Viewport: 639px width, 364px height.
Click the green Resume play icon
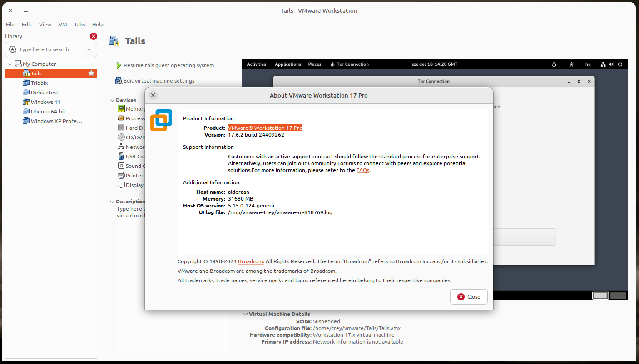(x=119, y=65)
